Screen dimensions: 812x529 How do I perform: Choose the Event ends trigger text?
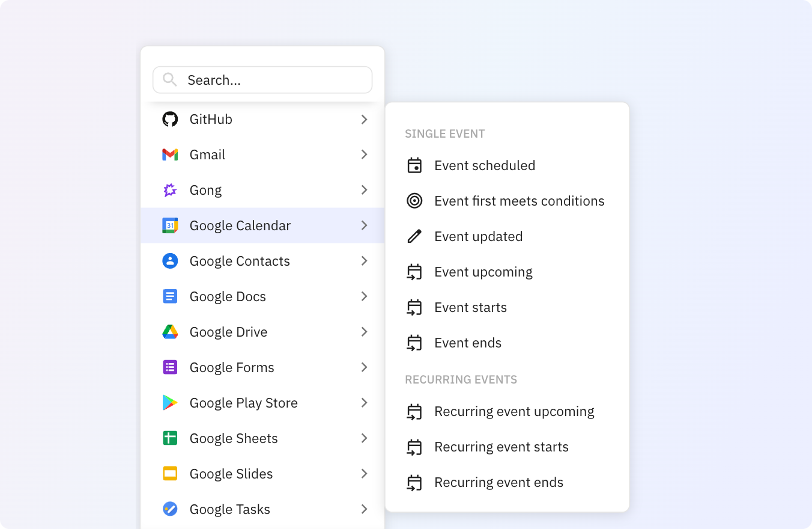[468, 343]
